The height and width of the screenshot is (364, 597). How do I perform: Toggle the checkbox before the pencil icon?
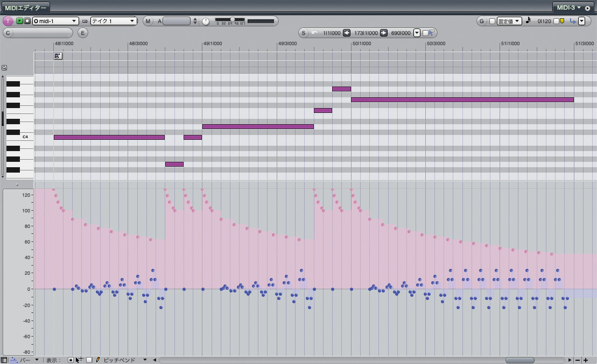point(89,360)
